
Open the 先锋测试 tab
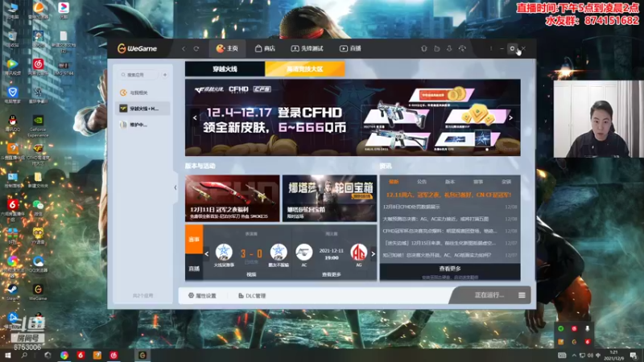coord(307,48)
